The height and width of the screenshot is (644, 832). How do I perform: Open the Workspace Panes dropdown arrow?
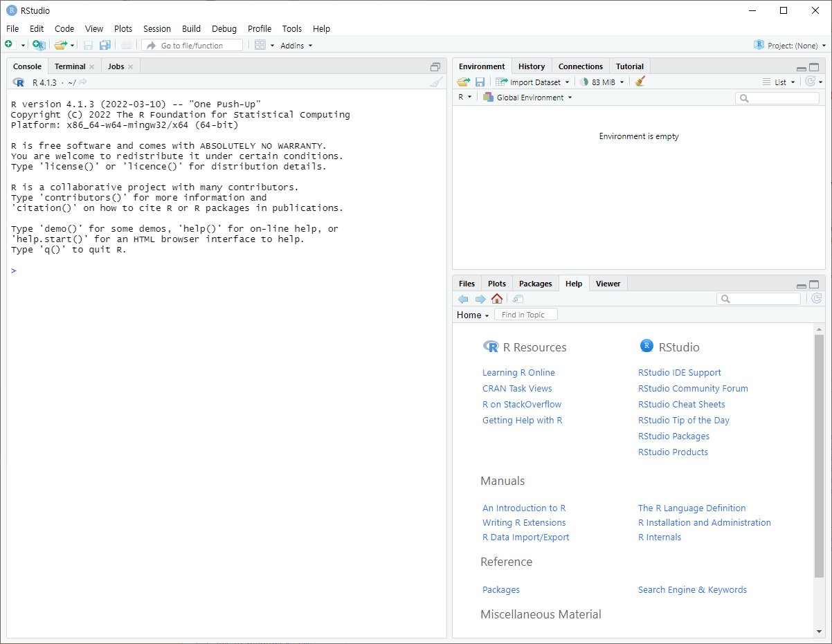[x=272, y=46]
